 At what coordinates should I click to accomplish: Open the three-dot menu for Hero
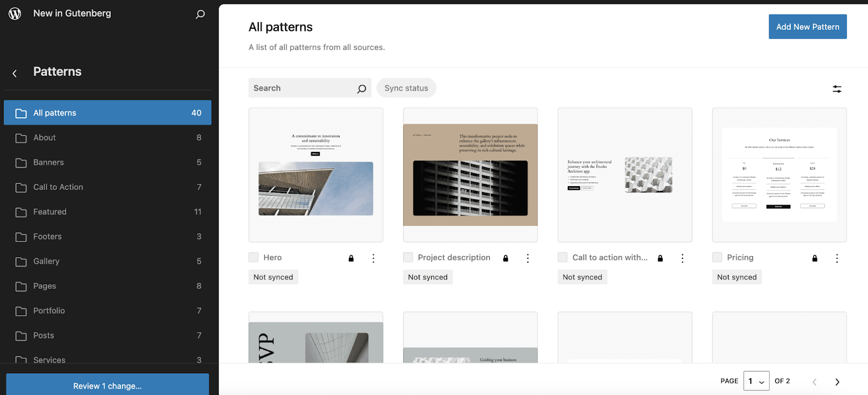(373, 258)
